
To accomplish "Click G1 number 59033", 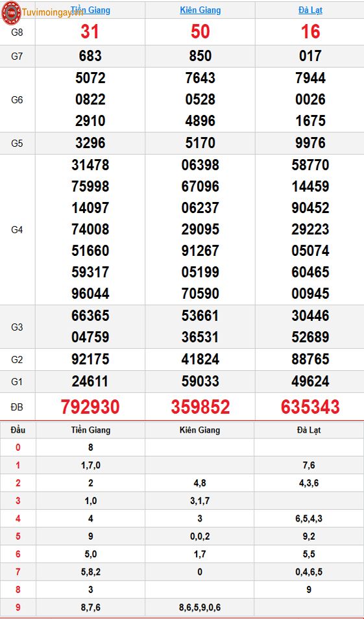I will [x=200, y=381].
